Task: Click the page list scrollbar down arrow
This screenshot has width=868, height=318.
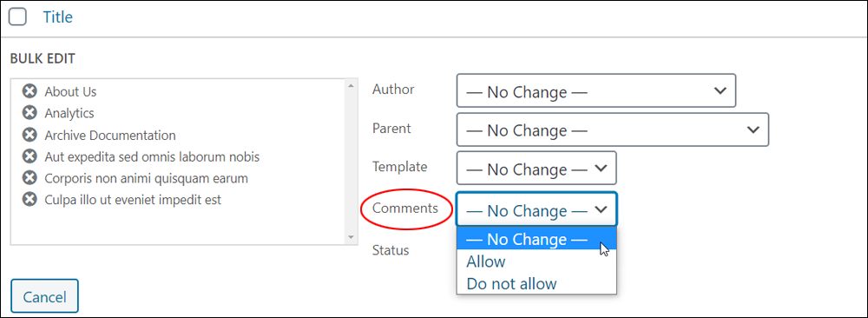Action: [x=350, y=237]
